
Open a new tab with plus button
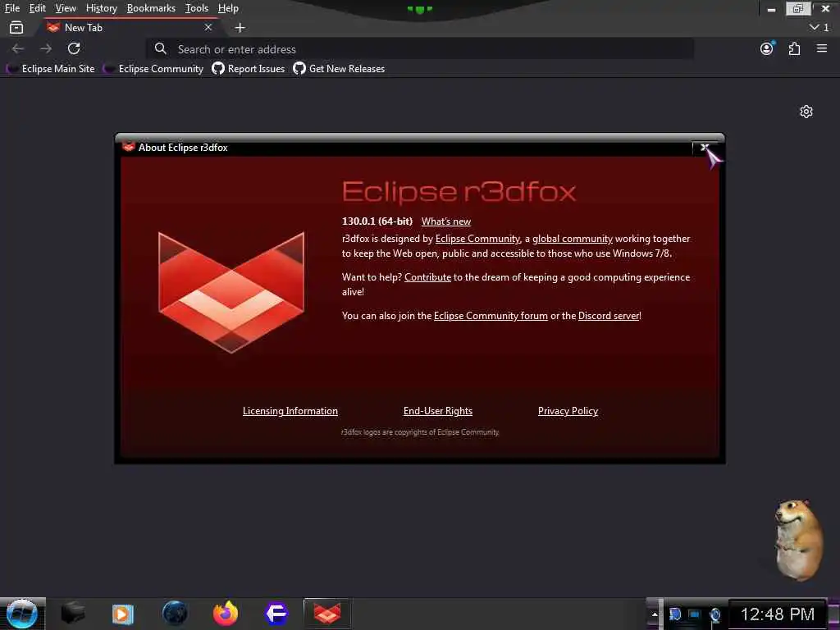click(240, 27)
